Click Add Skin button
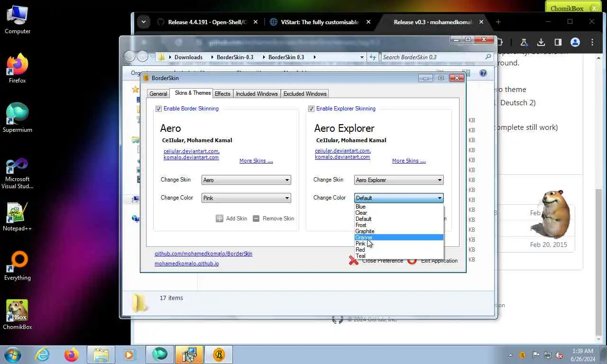Screen dimensions: 607x364 [x=231, y=218]
